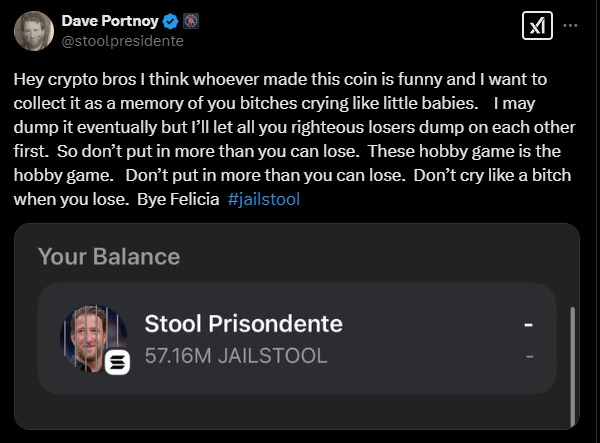
Task: Click the "Your Balance" heading
Action: tap(109, 256)
